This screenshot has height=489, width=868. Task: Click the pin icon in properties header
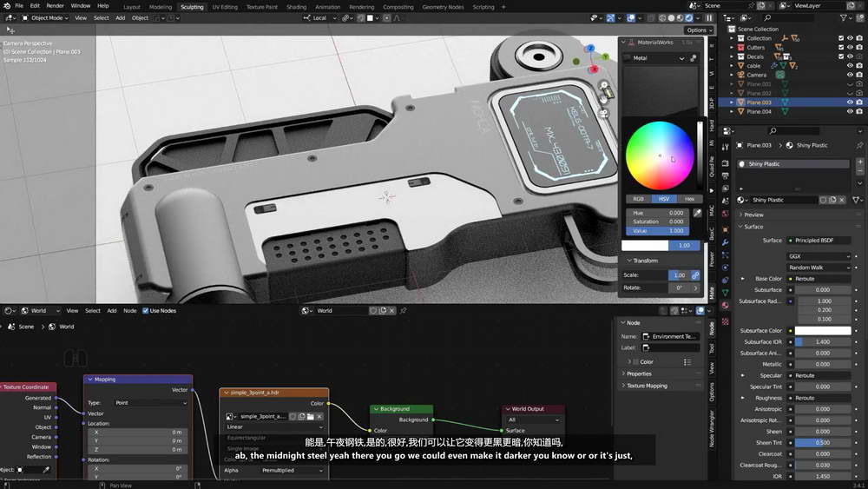(x=859, y=145)
